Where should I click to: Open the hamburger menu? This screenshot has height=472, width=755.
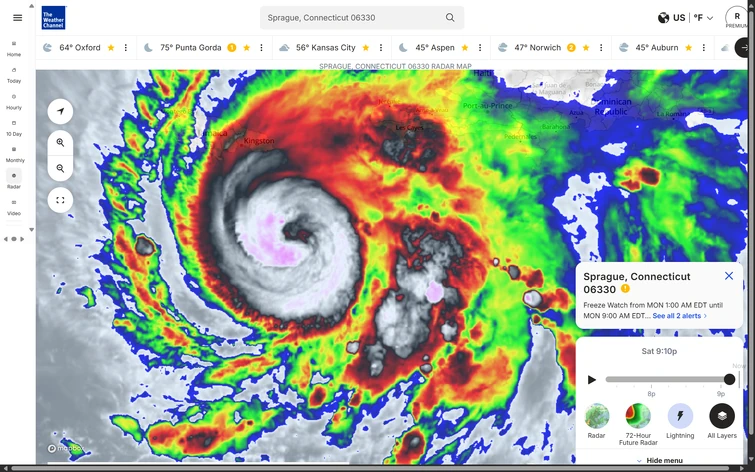[x=17, y=18]
